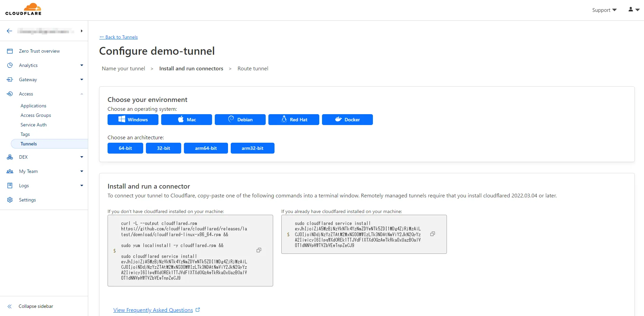Select 32-bit architecture

click(164, 148)
